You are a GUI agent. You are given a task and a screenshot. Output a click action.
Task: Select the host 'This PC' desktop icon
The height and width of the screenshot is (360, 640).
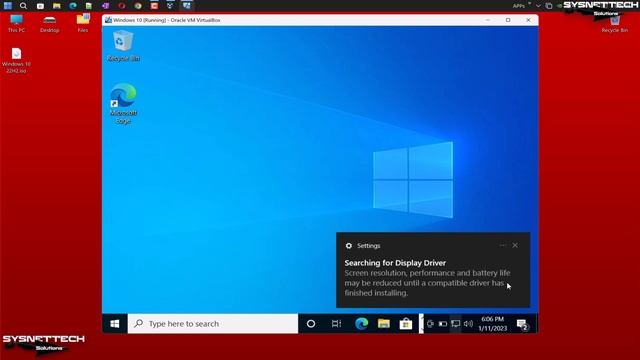(x=16, y=23)
